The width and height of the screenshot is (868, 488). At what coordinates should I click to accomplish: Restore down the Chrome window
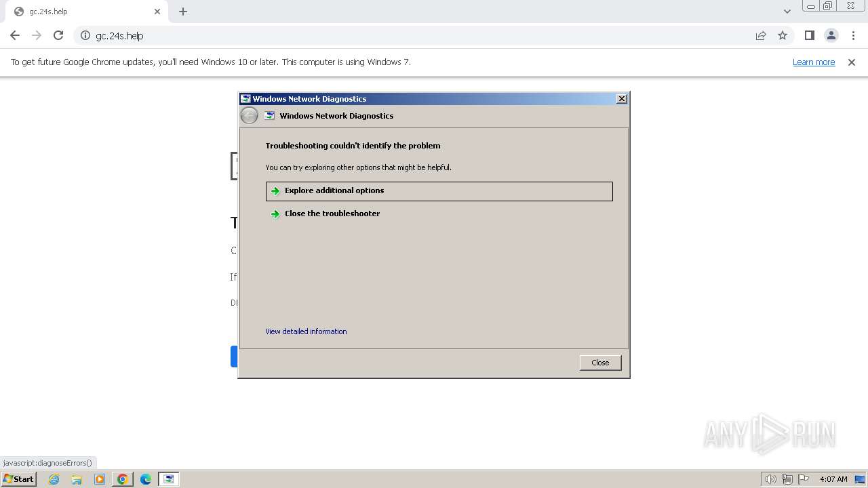click(827, 6)
